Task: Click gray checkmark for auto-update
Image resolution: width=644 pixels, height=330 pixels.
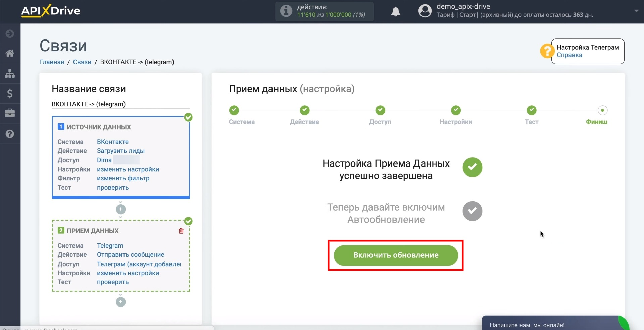Action: (472, 211)
